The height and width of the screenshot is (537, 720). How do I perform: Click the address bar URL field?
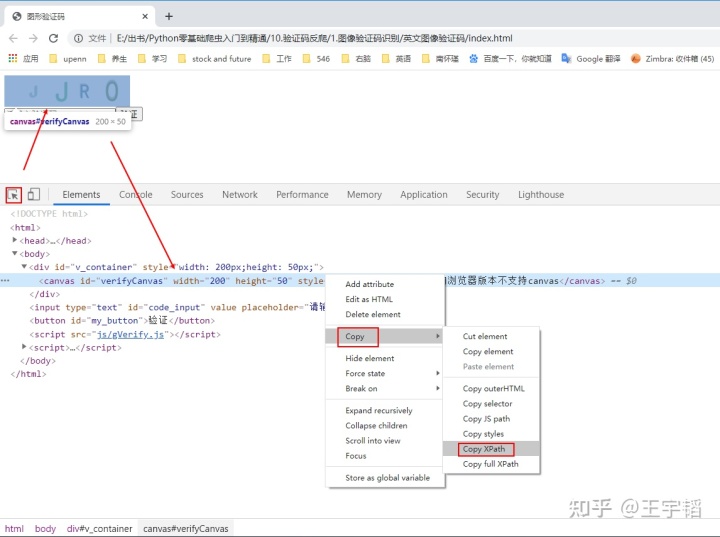pos(315,39)
